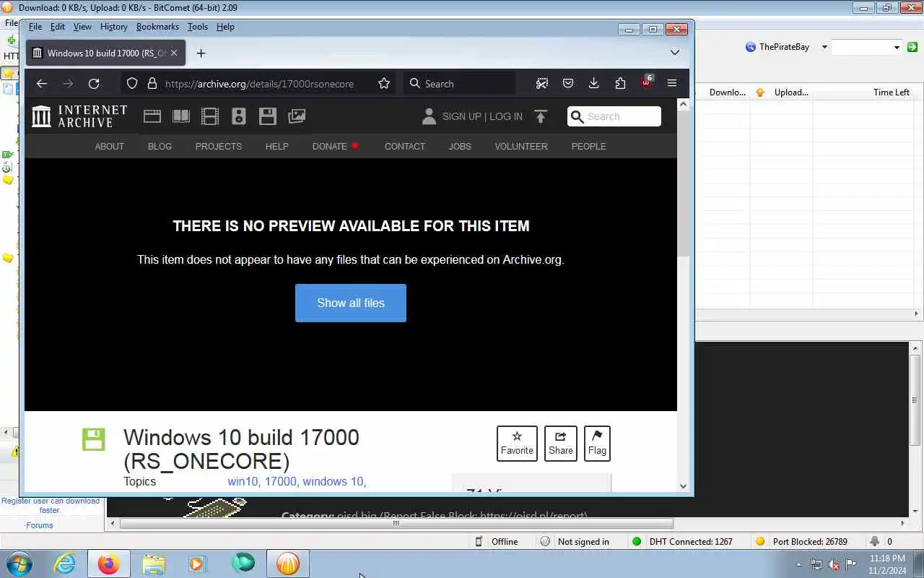
Task: Open Internet Archive video film icon
Action: [x=210, y=116]
